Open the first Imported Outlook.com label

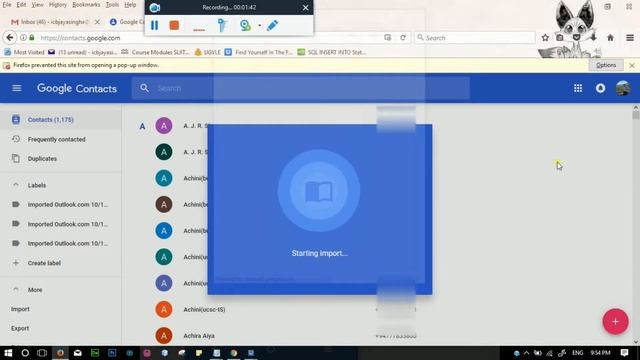point(60,204)
